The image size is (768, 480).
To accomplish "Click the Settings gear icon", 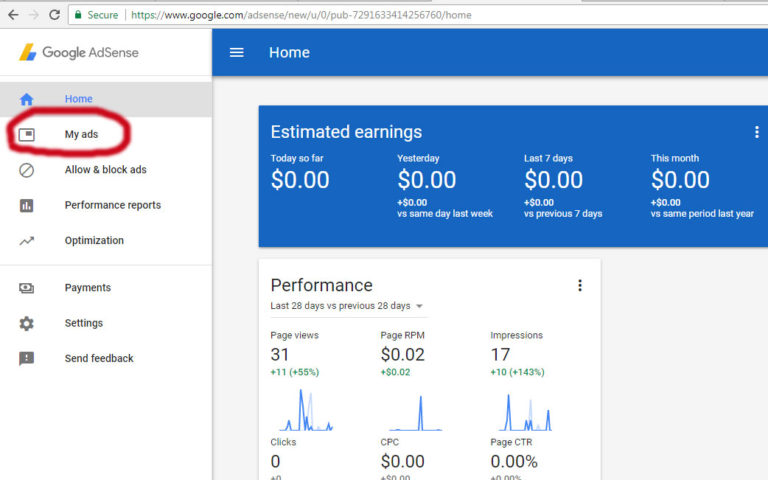I will [26, 323].
